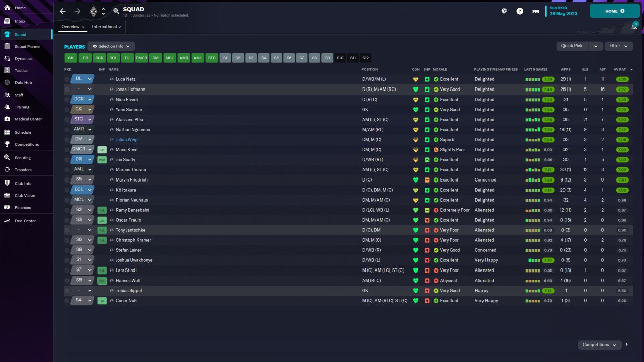
Task: Tick the selection circle for Florian Neuhaus
Action: coord(67,200)
